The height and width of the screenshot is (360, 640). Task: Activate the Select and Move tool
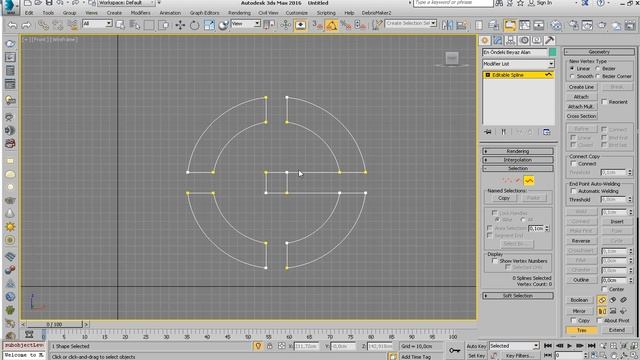pyautogui.click(x=180, y=25)
